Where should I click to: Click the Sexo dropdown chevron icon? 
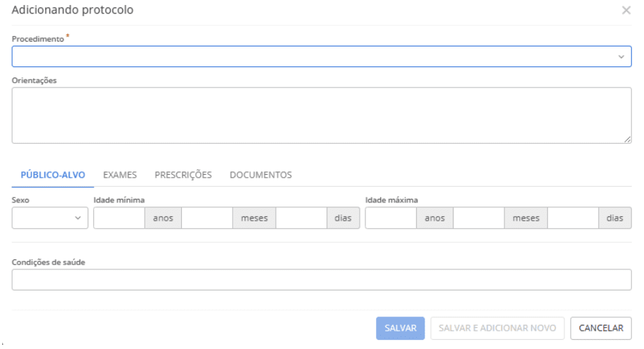pyautogui.click(x=78, y=219)
